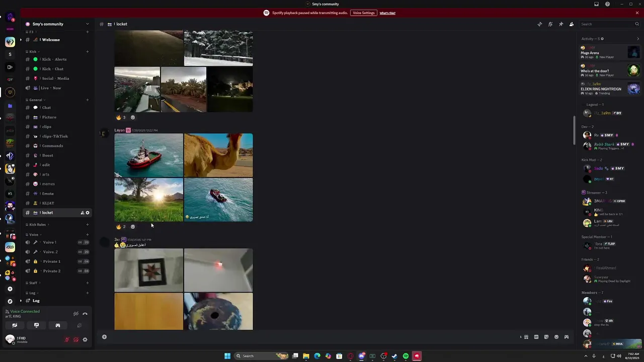Add channel to the Voice category

click(87, 234)
